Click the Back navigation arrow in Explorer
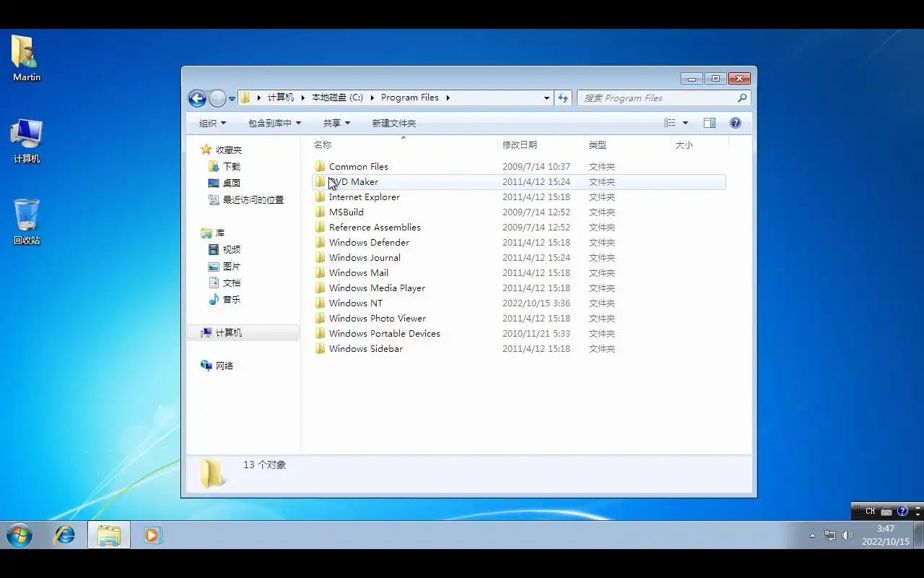Viewport: 924px width, 578px height. pyautogui.click(x=197, y=98)
